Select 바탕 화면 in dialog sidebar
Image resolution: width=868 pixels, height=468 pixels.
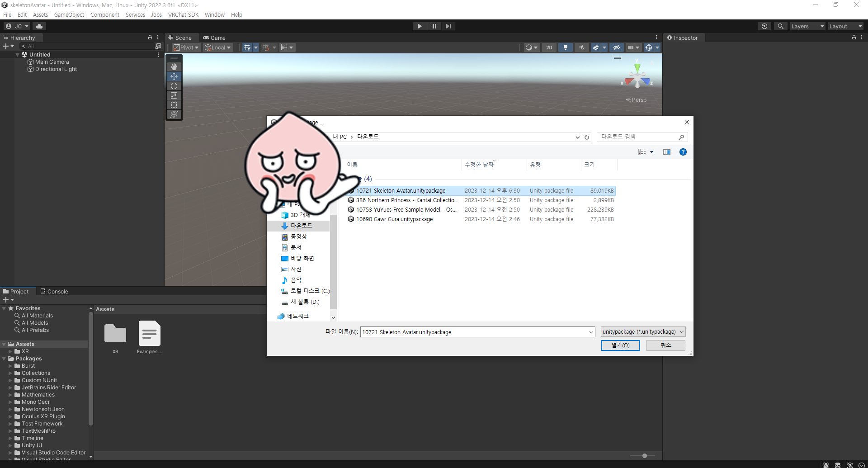[x=302, y=259]
